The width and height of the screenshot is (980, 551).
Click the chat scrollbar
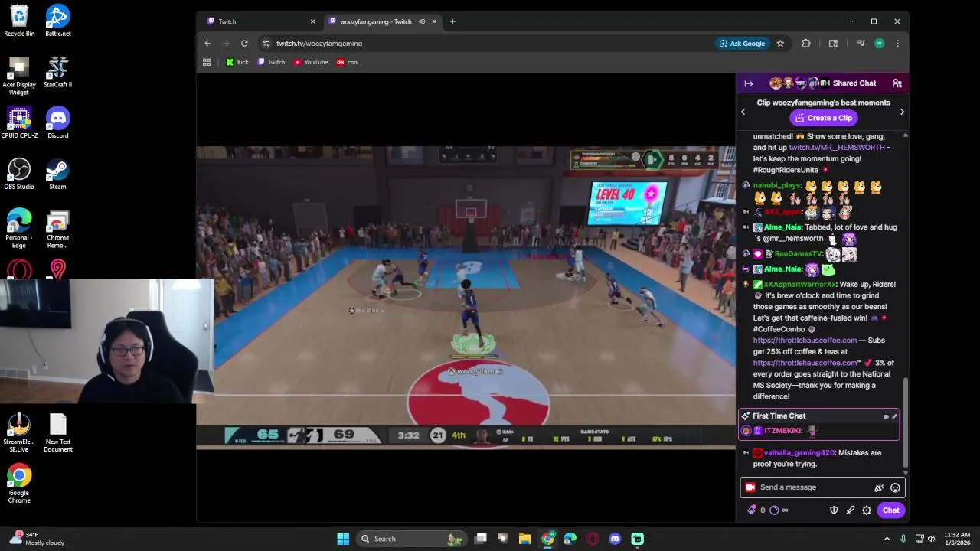pos(905,421)
